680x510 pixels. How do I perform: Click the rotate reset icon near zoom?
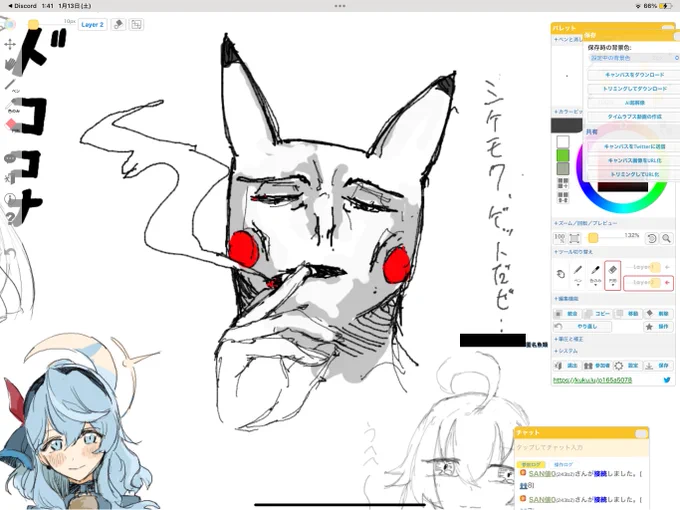[x=651, y=238]
